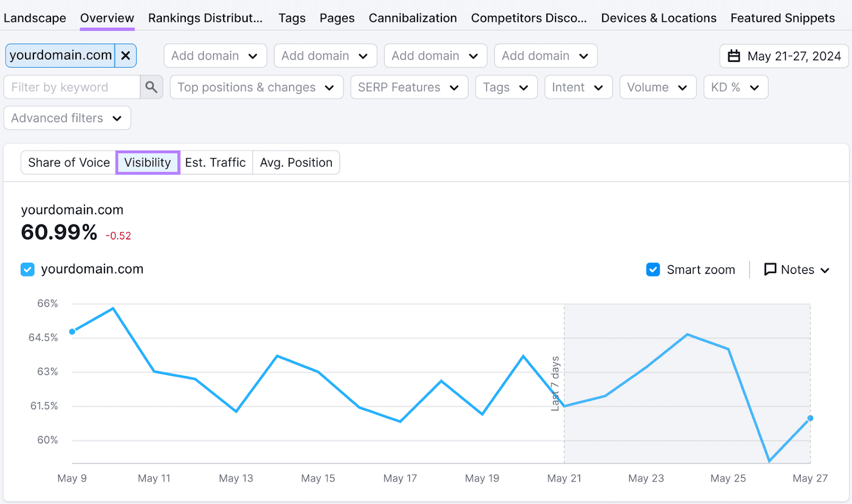Screen dimensions: 852x504
Task: Expand the Top positions & changes filter
Action: (256, 87)
